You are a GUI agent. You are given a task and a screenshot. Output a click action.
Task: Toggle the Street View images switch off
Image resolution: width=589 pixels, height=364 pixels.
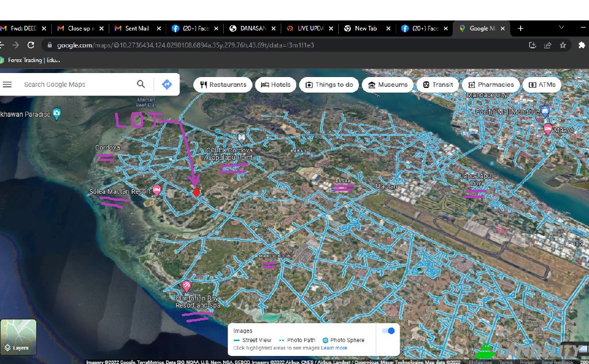388,331
